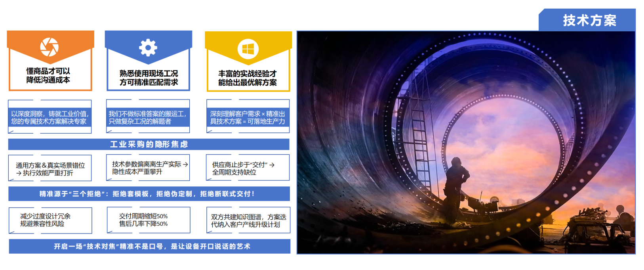Click the 我们不做标准答案的搬运工 text box
The image size is (644, 270).
148,117
